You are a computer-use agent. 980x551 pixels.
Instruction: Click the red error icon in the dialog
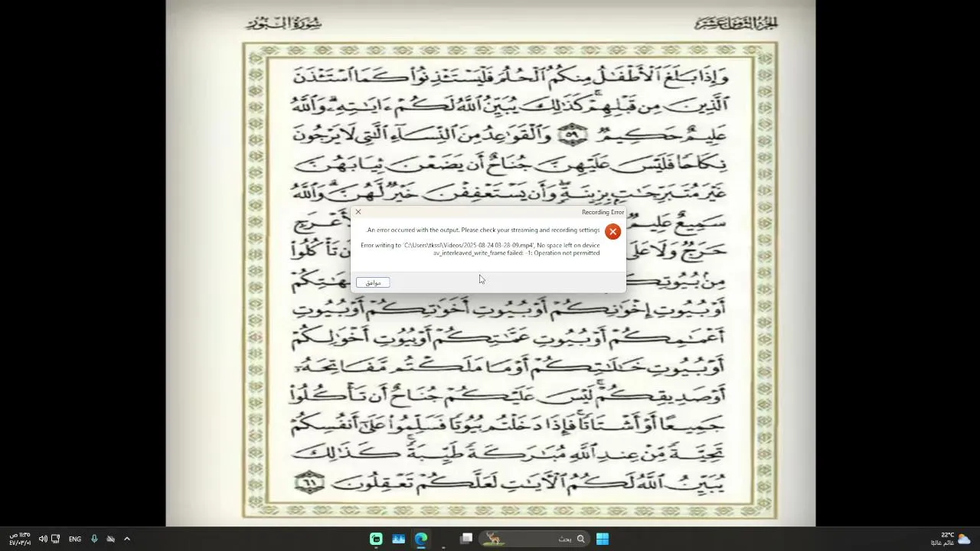click(x=612, y=231)
